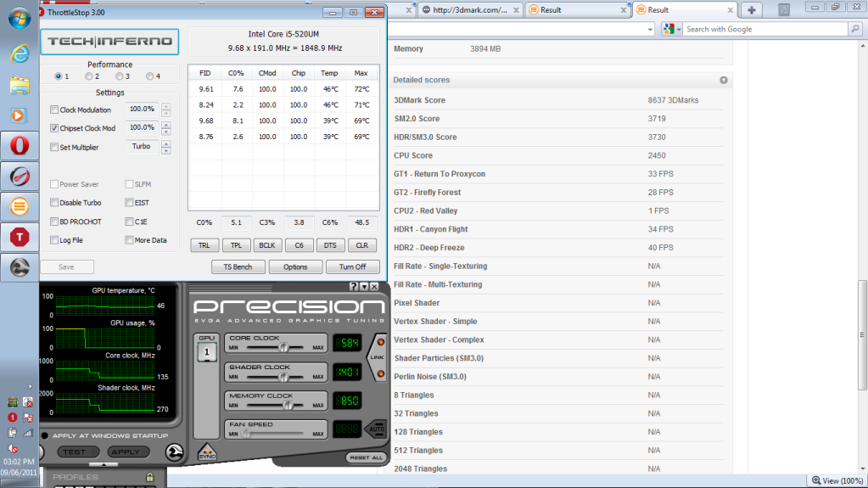The height and width of the screenshot is (488, 868).
Task: Select Performance profile 3
Action: 119,76
